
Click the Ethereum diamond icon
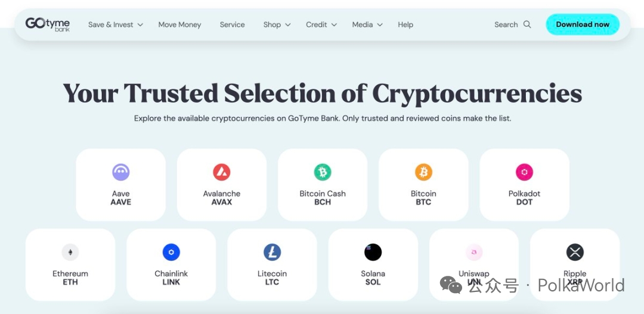(70, 252)
